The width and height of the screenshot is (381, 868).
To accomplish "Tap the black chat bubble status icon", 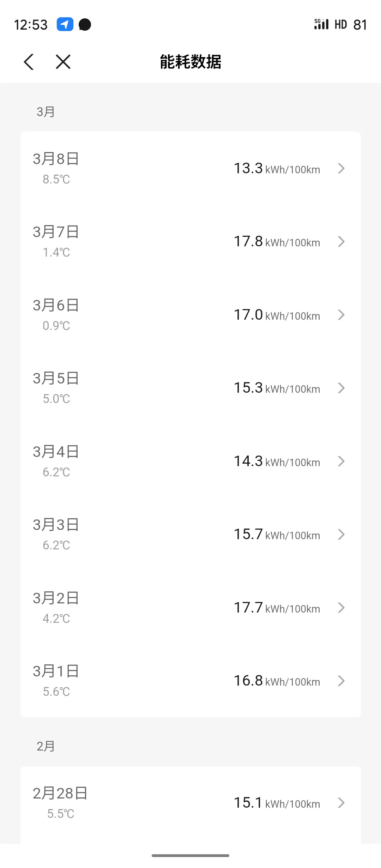I will [x=85, y=25].
